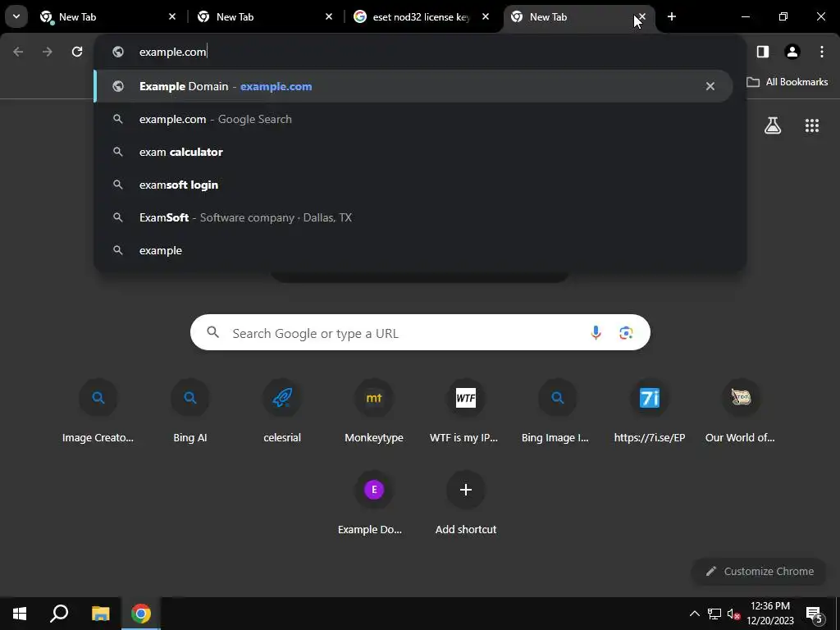
Task: Open the Image Creator shortcut
Action: 98,412
